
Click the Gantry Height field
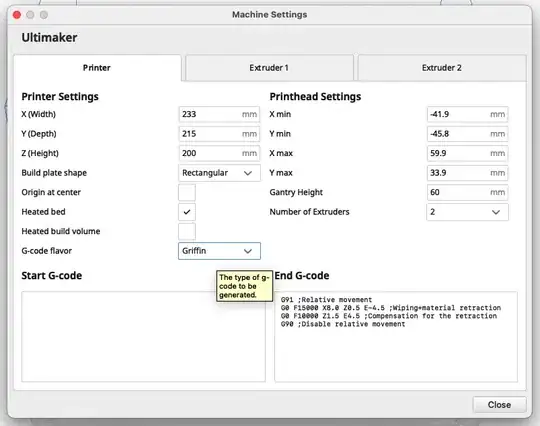tap(467, 192)
